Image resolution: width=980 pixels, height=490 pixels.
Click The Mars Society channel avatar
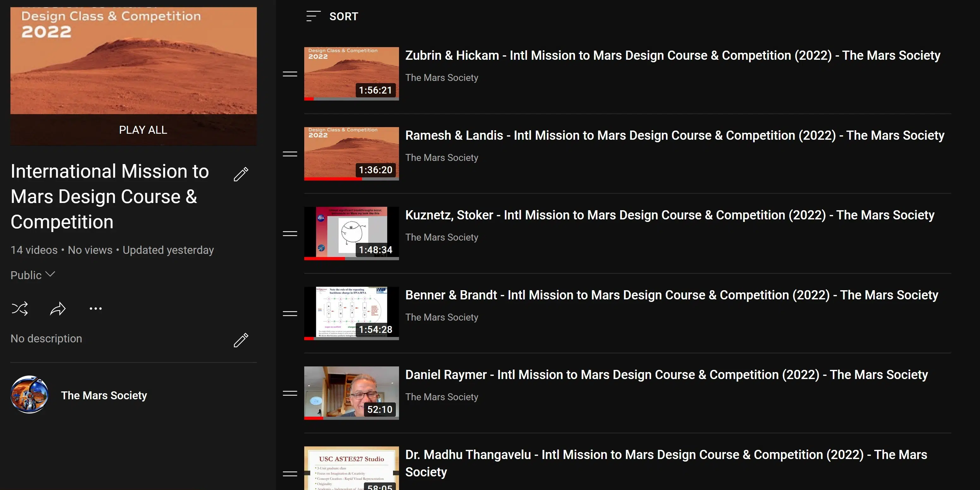tap(29, 395)
